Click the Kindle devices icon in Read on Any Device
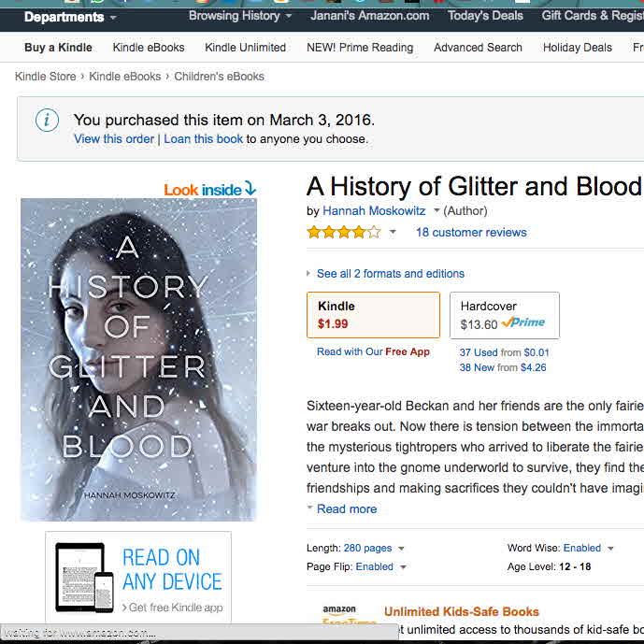The height and width of the screenshot is (644, 644). pos(84,577)
